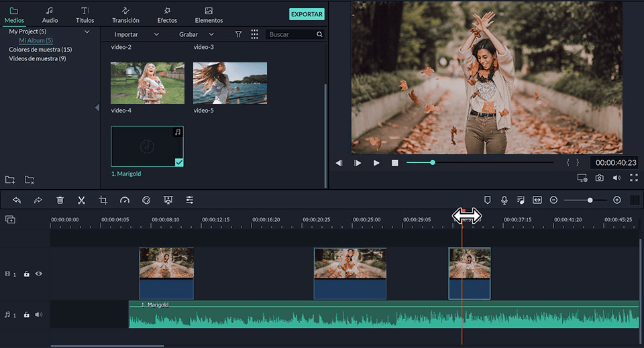The width and height of the screenshot is (644, 348).
Task: Open the color correction icon
Action: (146, 200)
